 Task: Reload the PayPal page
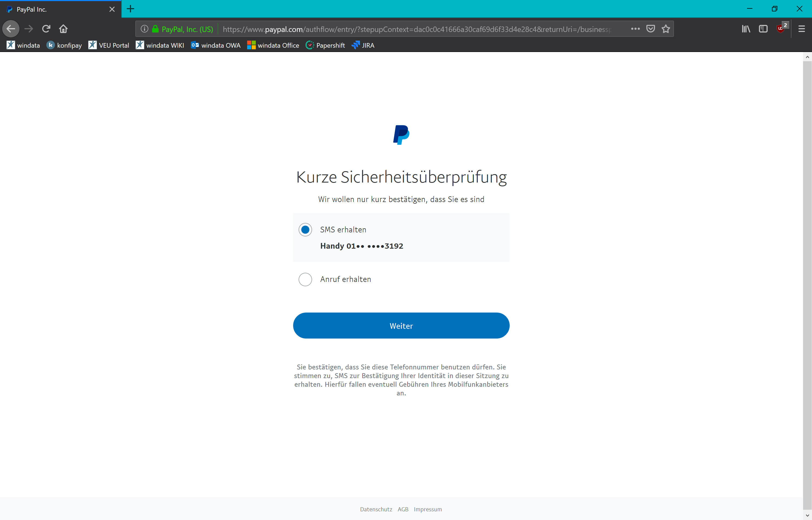[46, 29]
